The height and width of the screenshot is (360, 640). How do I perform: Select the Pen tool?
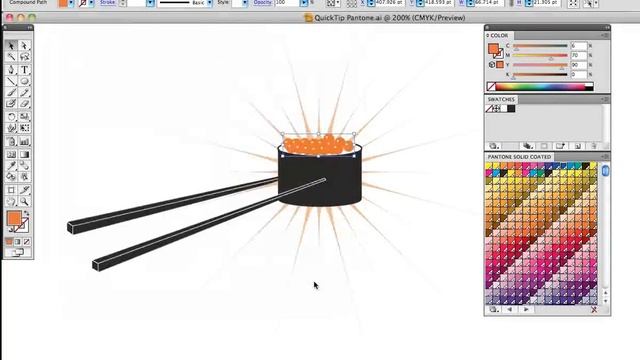click(11, 69)
